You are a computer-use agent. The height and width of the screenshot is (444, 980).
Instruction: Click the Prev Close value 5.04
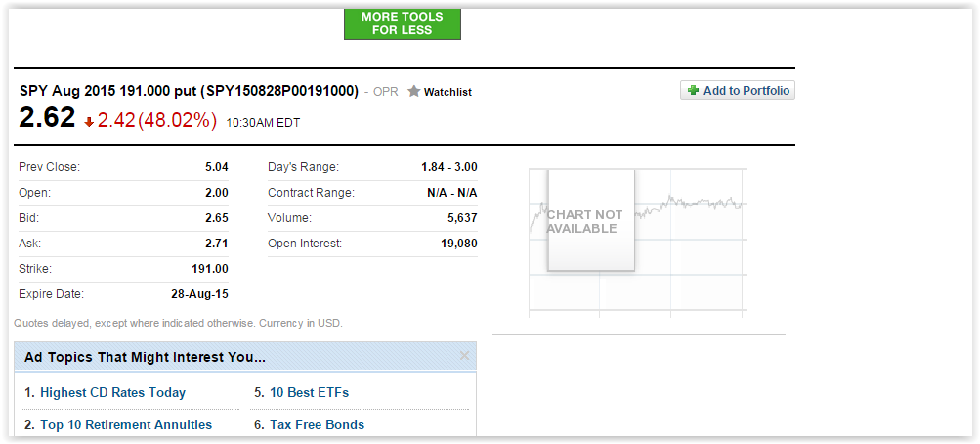[x=216, y=167]
